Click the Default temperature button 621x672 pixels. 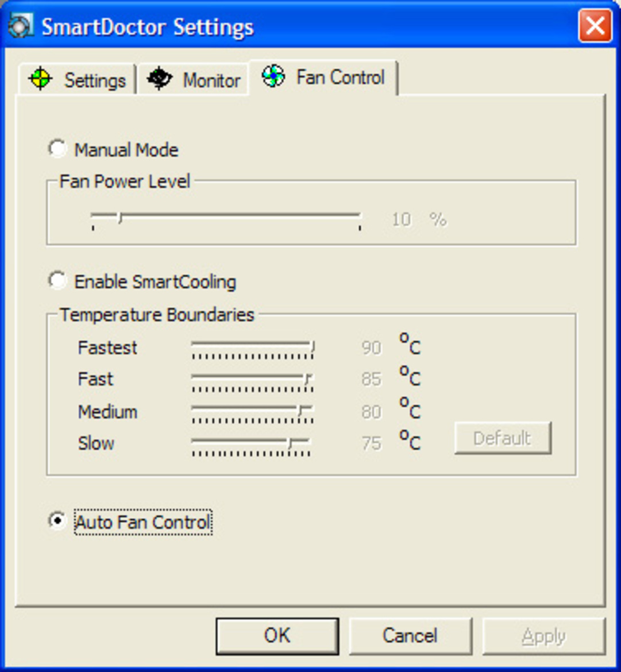(503, 438)
